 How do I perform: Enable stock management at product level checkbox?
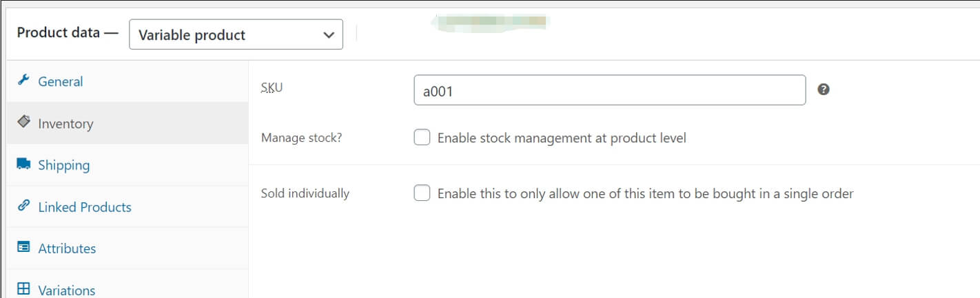(422, 138)
